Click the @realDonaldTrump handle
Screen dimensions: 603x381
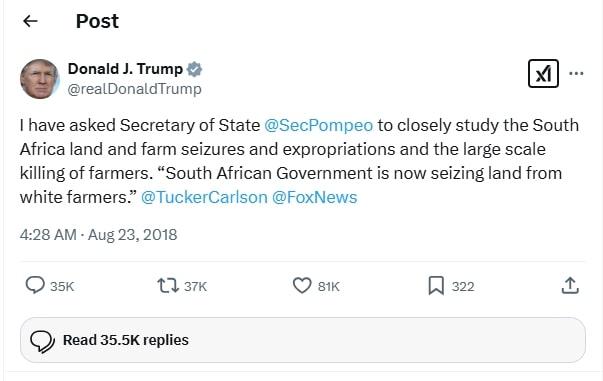coord(135,89)
